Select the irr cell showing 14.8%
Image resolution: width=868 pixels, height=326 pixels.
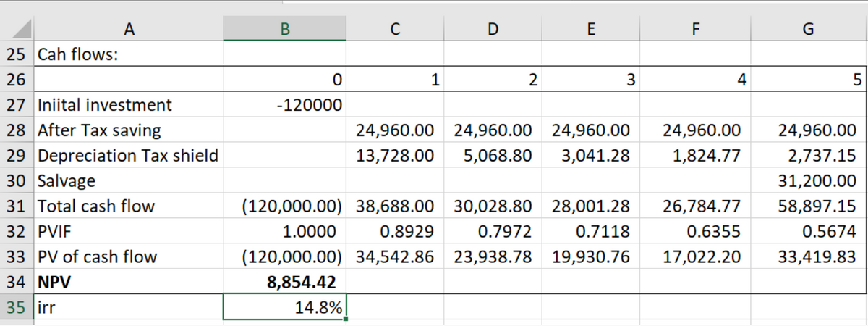285,307
